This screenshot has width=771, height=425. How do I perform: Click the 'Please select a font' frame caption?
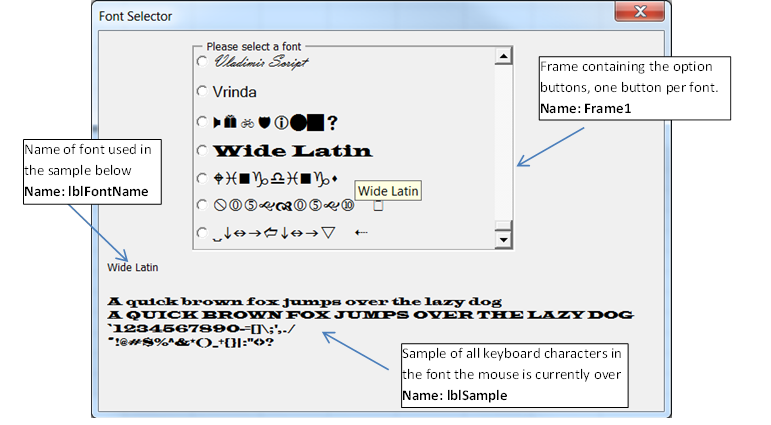click(x=253, y=47)
